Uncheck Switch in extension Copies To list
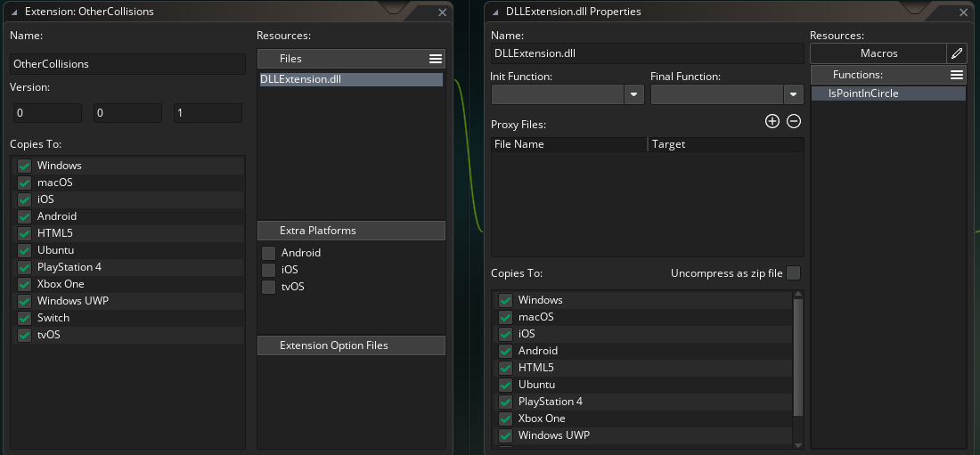 (x=24, y=318)
